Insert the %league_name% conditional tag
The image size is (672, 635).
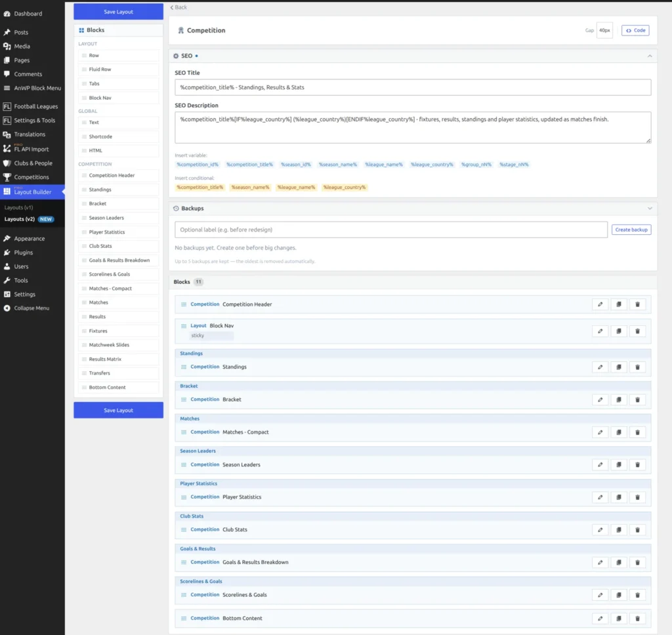point(296,187)
